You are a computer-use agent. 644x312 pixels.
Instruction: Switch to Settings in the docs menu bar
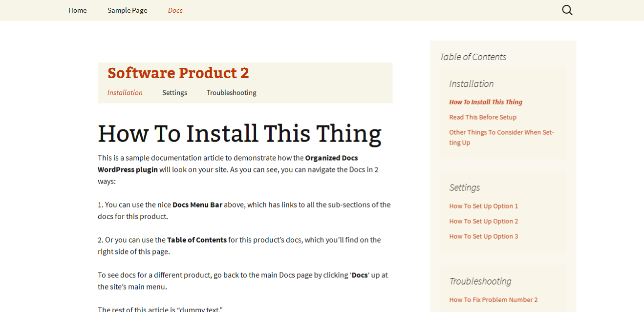[x=175, y=92]
